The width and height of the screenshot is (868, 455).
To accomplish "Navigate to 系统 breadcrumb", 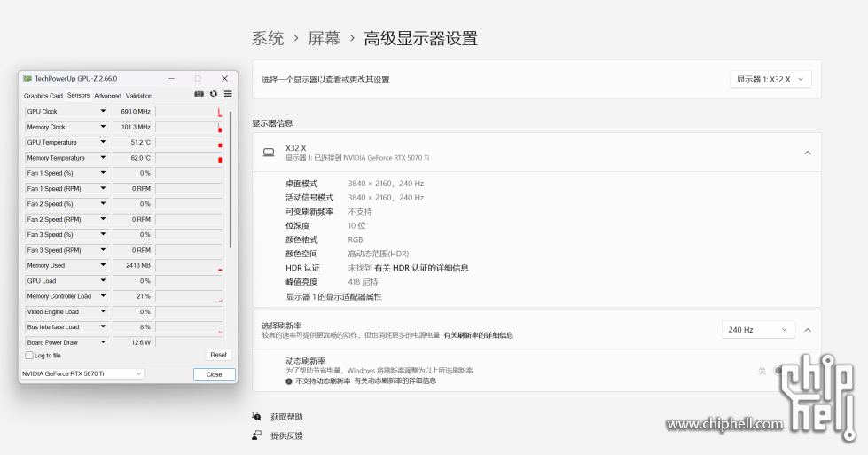I will point(268,38).
